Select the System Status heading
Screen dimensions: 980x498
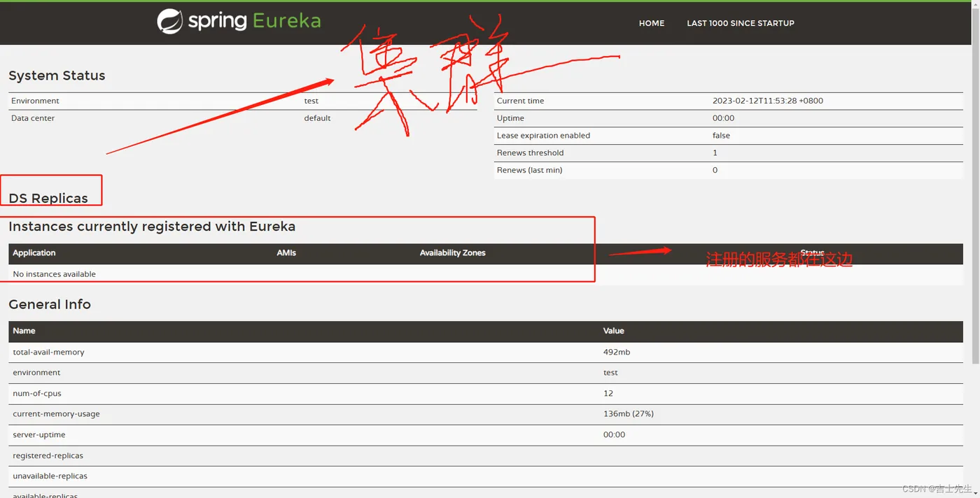pyautogui.click(x=57, y=76)
